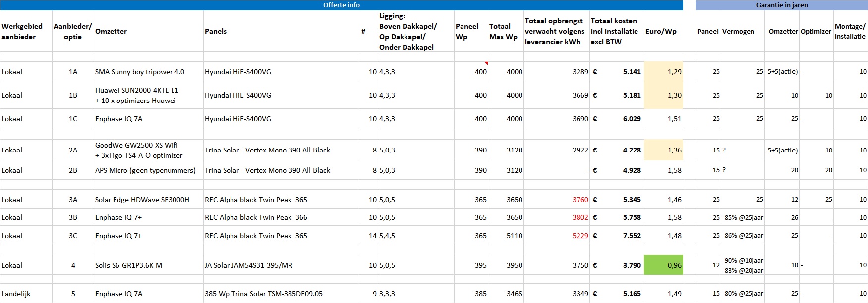
Task: Click the yield value '3289' in row 1A
Action: pyautogui.click(x=557, y=72)
